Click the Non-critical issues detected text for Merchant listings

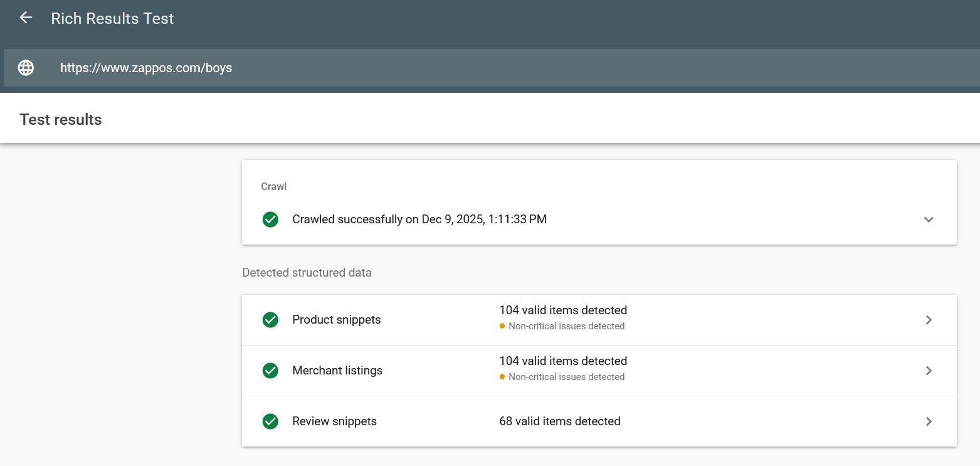[x=567, y=377]
